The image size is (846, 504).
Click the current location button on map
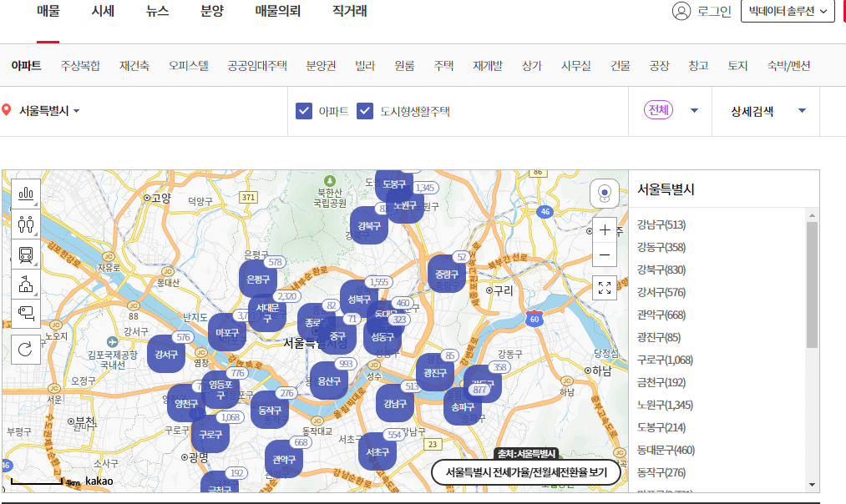[605, 194]
